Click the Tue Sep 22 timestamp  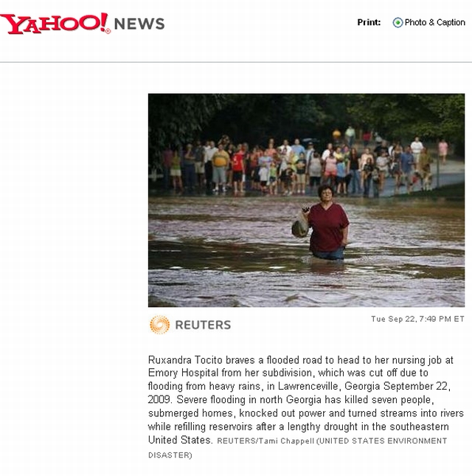point(417,319)
